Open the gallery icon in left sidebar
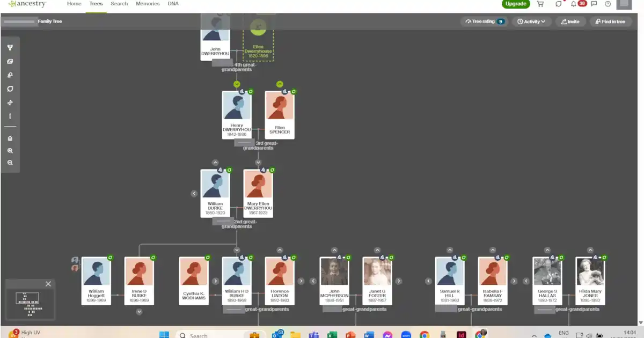 click(10, 61)
